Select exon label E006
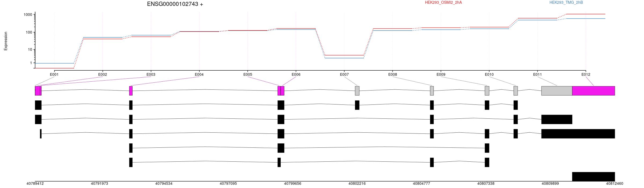644x188 pixels. pos(296,74)
